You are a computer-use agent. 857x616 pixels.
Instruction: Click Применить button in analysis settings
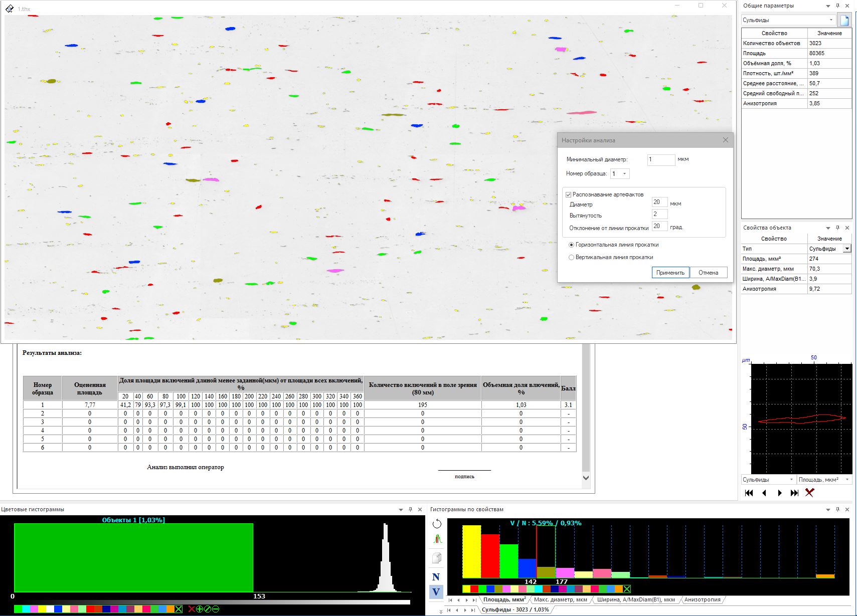pos(670,273)
